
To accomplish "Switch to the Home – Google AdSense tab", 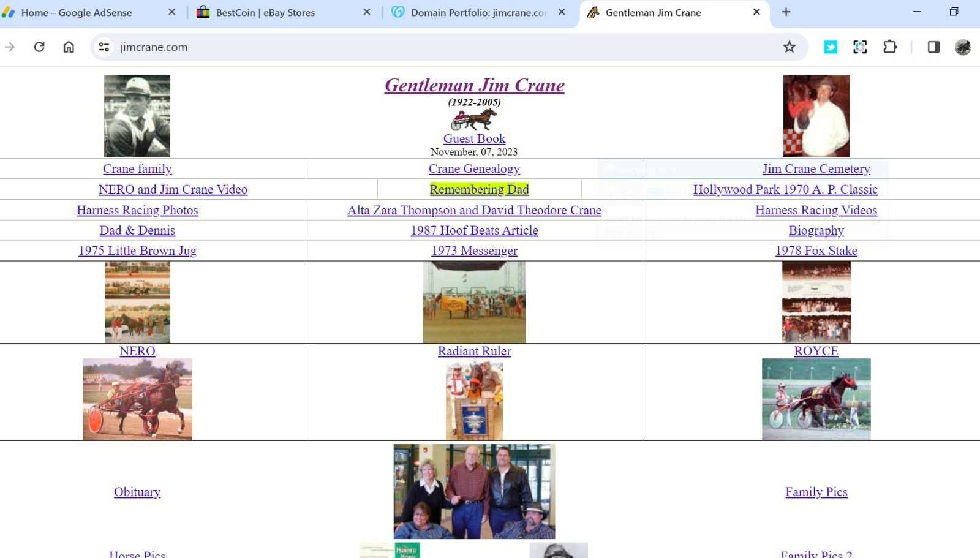I will pos(89,12).
